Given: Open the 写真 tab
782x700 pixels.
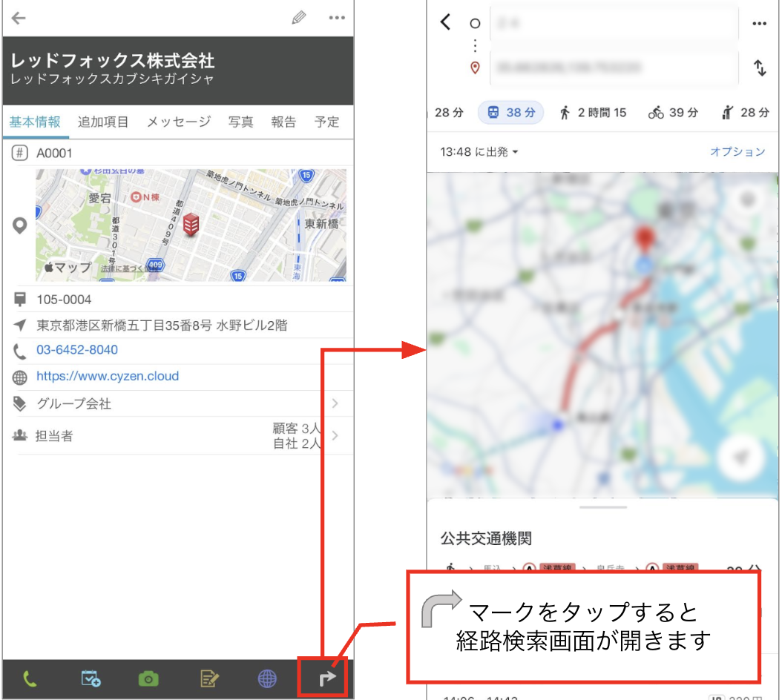Looking at the screenshot, I should click(241, 122).
